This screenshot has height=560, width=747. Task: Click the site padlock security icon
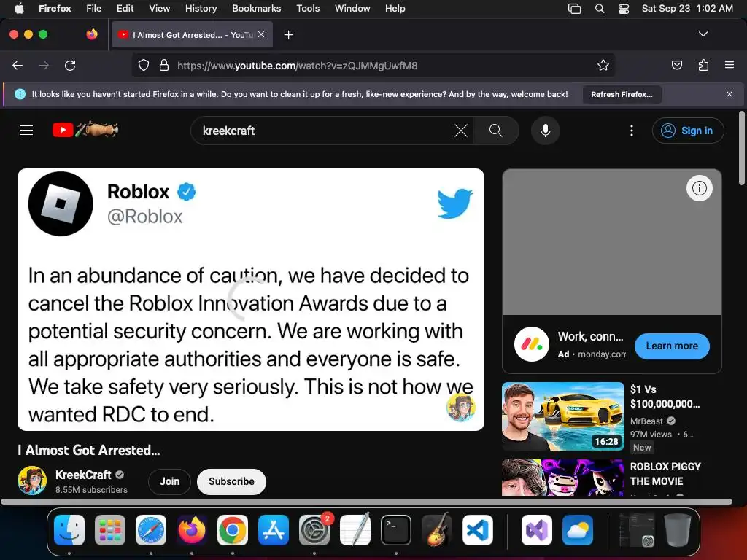(x=164, y=65)
